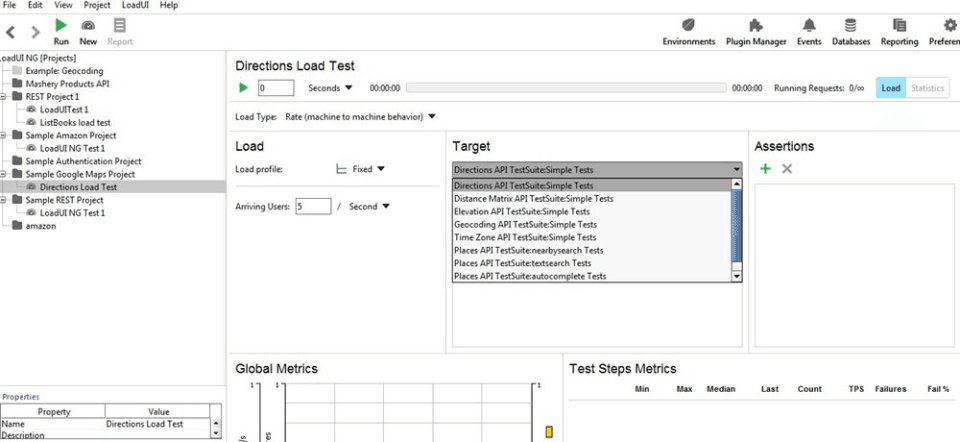This screenshot has width=960, height=442.
Task: Open the LoadUI menu
Action: click(x=135, y=5)
